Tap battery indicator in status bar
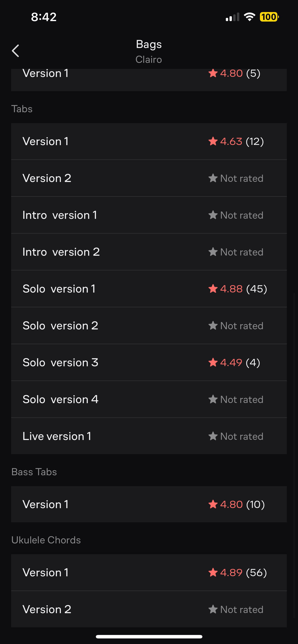Viewport: 298px width, 644px height. (x=269, y=17)
